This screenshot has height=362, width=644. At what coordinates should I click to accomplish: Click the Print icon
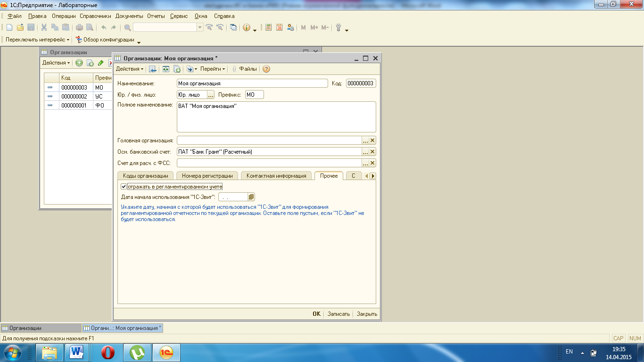[79, 27]
